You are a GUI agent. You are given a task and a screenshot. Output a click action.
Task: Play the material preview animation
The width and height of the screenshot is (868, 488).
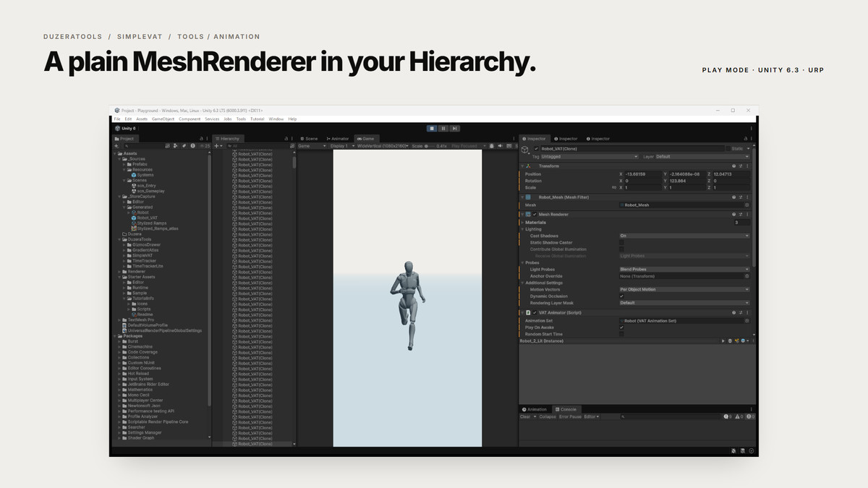pyautogui.click(x=723, y=341)
